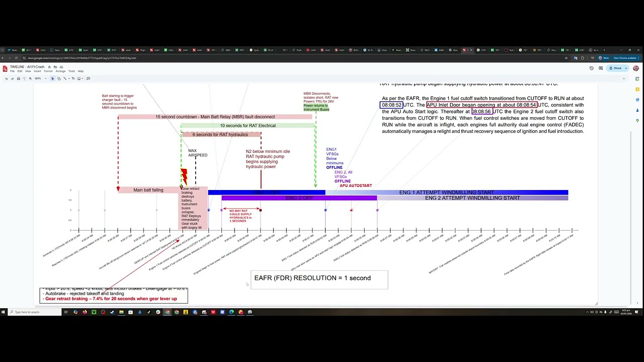Open the Format menu
Viewport: 644px width, 362px height.
[48, 71]
